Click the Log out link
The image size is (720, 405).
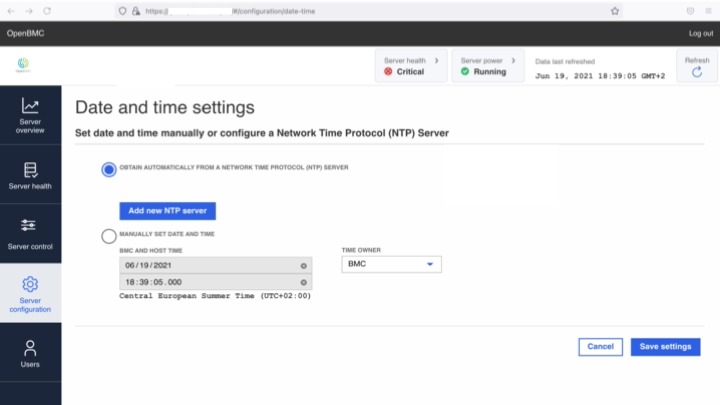pyautogui.click(x=701, y=34)
